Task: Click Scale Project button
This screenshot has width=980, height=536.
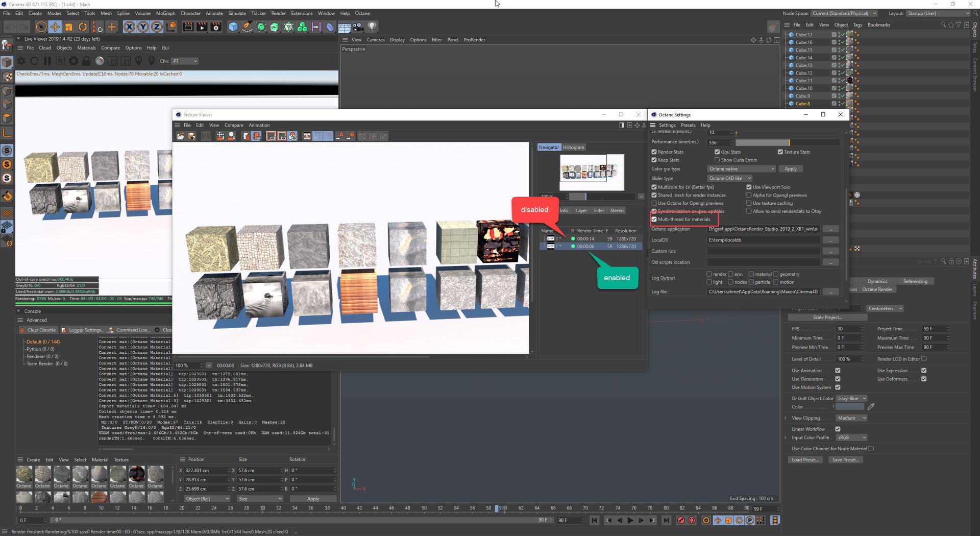Action: pos(827,318)
